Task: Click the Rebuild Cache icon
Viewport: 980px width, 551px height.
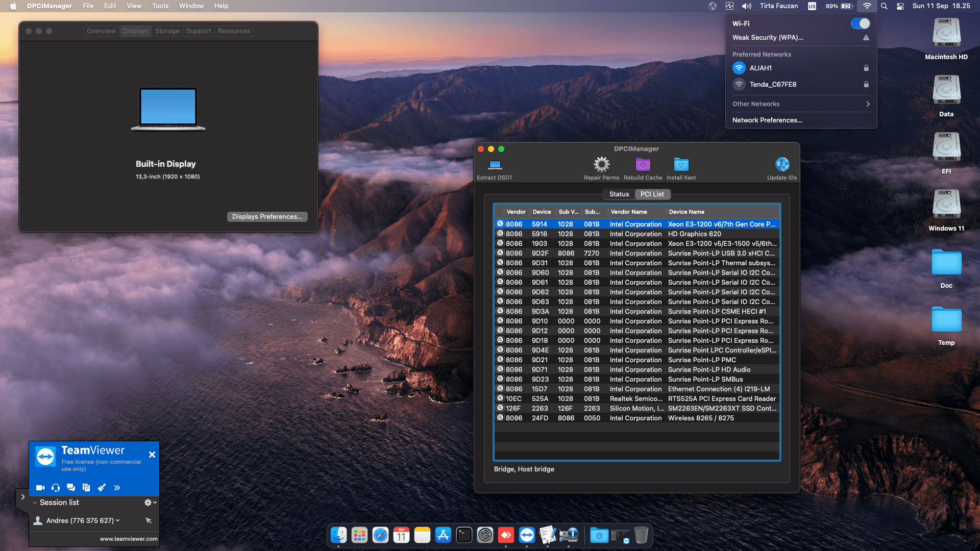Action: (643, 165)
